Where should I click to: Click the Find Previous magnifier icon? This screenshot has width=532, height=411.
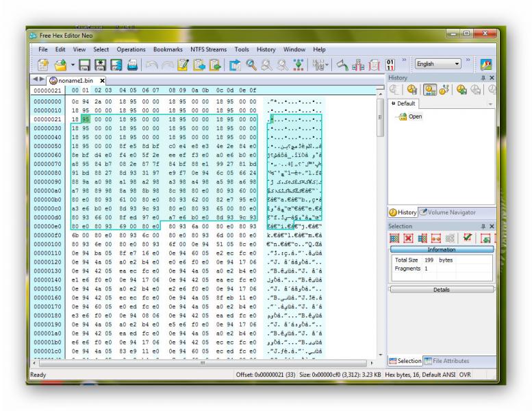click(283, 64)
